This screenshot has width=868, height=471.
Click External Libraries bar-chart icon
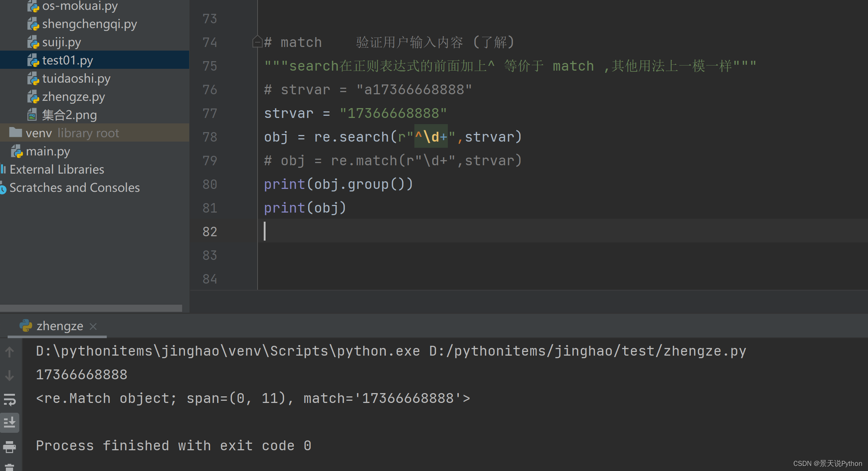click(x=3, y=169)
